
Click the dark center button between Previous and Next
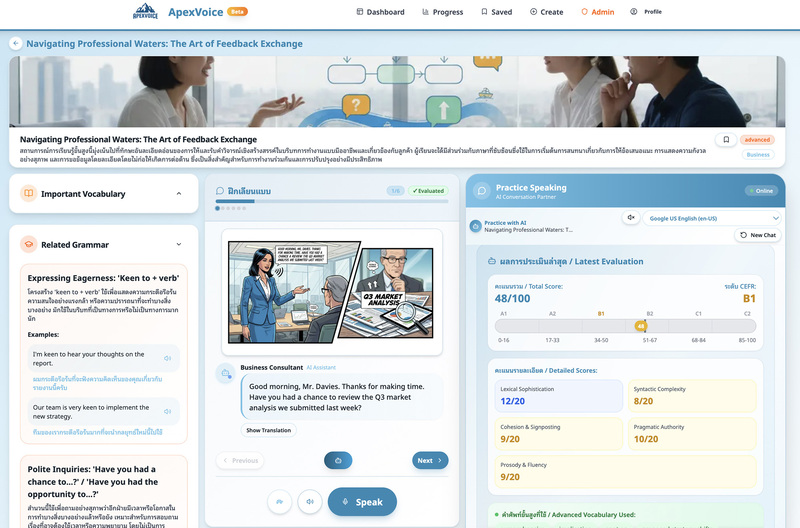click(338, 460)
